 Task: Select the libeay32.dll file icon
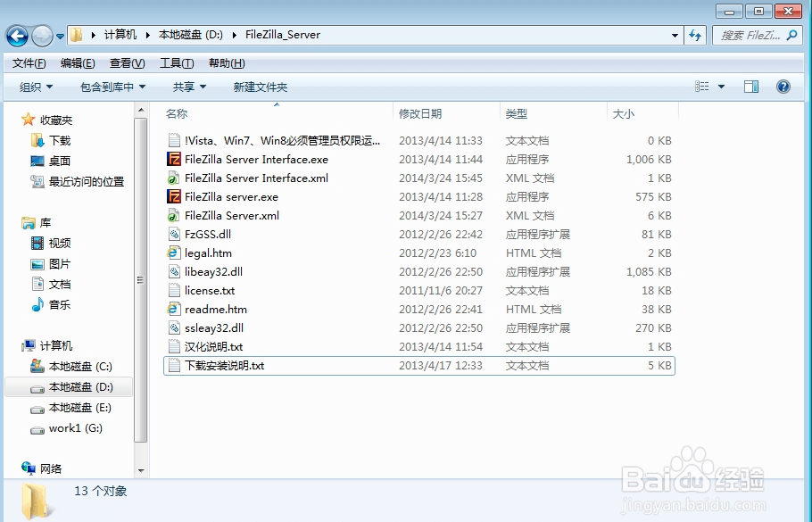click(174, 271)
